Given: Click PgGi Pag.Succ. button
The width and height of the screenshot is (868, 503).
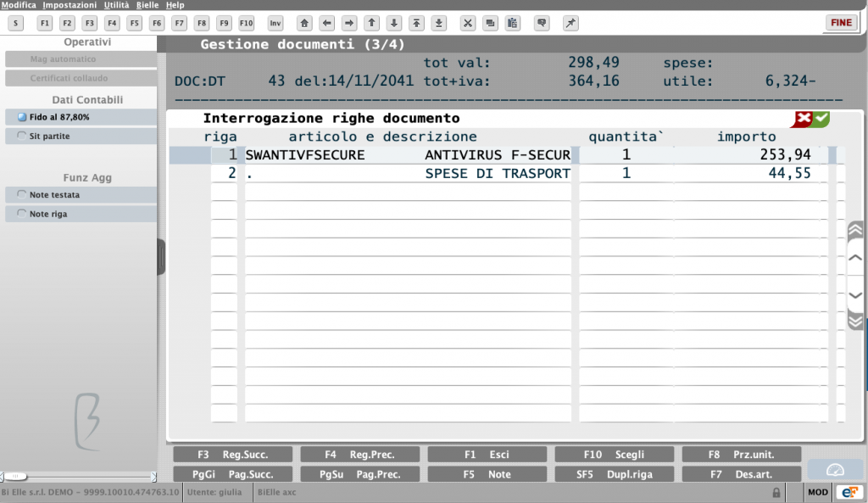Looking at the screenshot, I should [x=232, y=474].
